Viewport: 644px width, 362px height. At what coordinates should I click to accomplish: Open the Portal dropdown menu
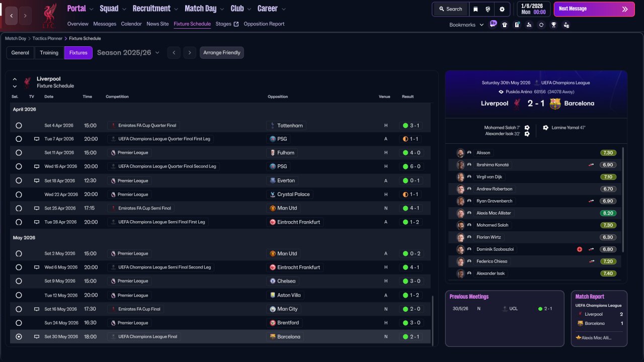click(80, 9)
